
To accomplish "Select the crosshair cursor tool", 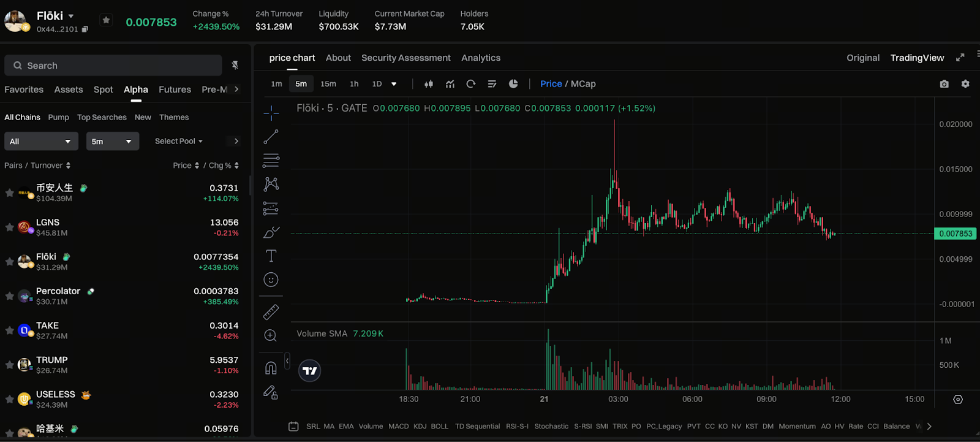I will (x=271, y=113).
